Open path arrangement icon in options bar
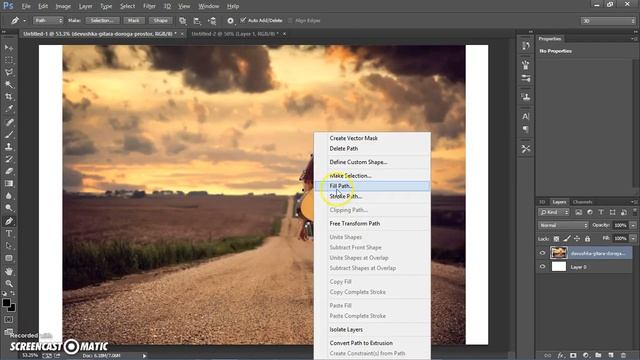Image resolution: width=640 pixels, height=360 pixels. pos(212,20)
